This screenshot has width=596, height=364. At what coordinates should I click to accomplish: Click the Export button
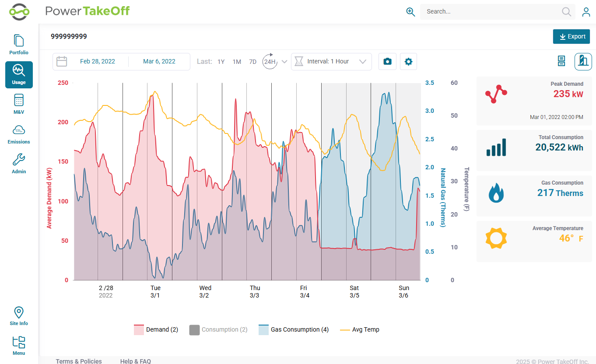point(571,37)
